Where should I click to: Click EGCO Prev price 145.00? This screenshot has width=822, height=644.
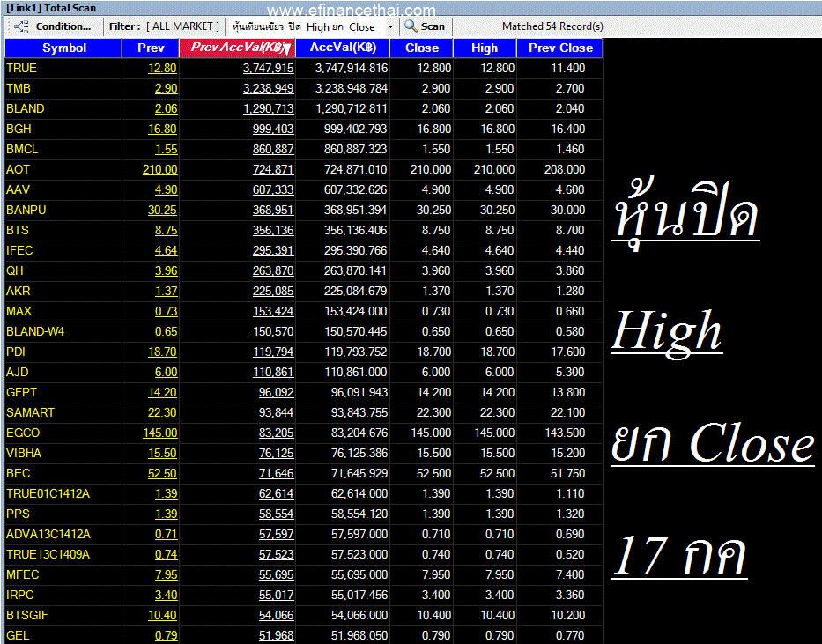coord(159,433)
